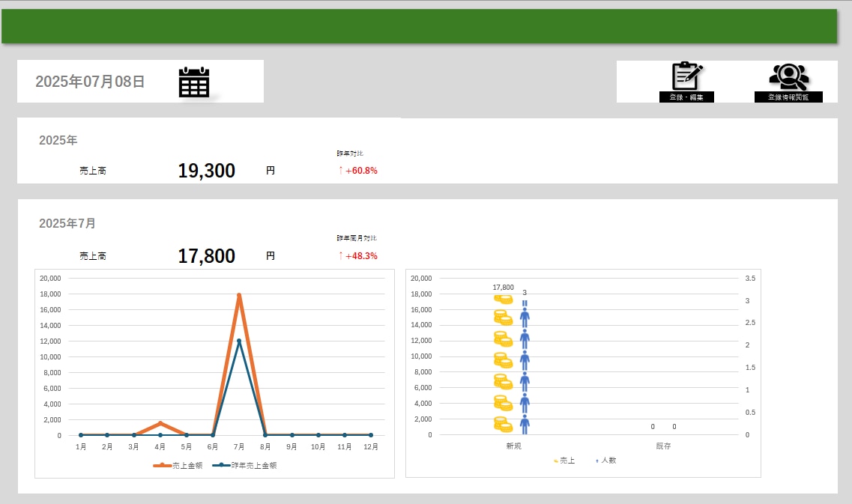Select the +60.8% year-over-year figure

click(361, 171)
